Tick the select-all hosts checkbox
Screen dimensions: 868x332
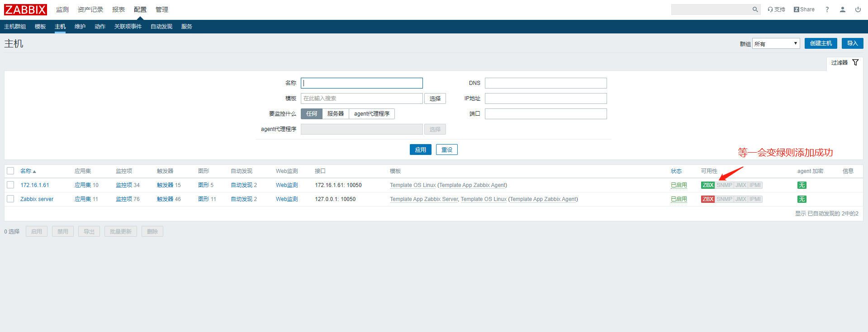coord(10,171)
